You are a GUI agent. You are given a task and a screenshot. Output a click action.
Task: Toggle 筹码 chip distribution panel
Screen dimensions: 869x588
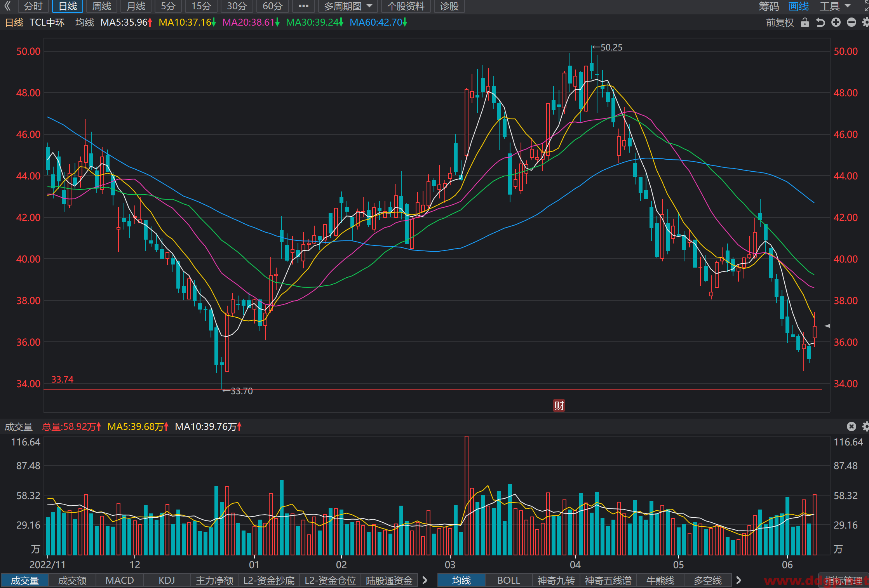coord(769,6)
